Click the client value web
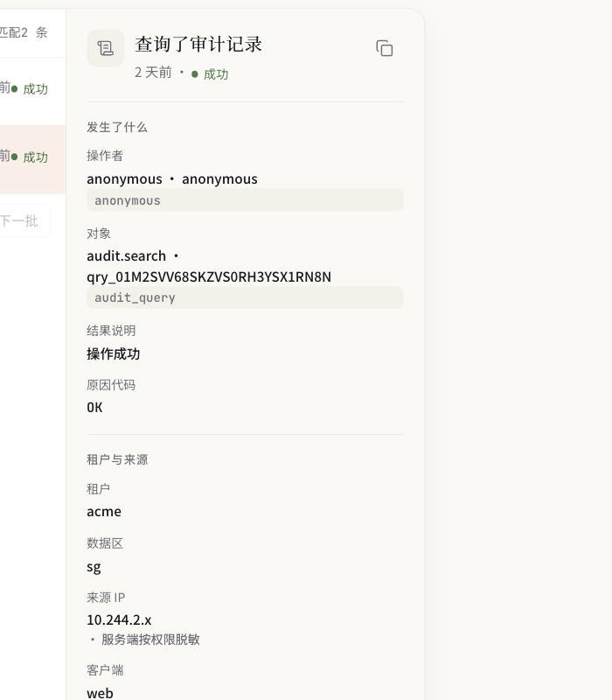Screen dimensions: 612x700 [x=100, y=693]
